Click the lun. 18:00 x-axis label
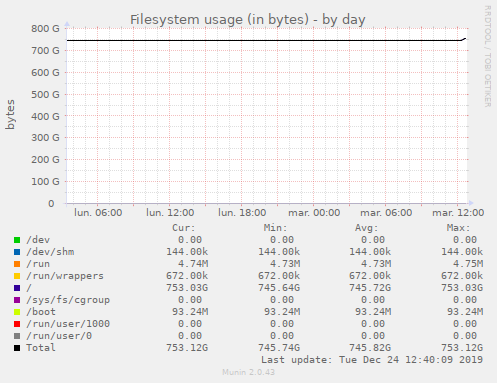 coord(242,213)
